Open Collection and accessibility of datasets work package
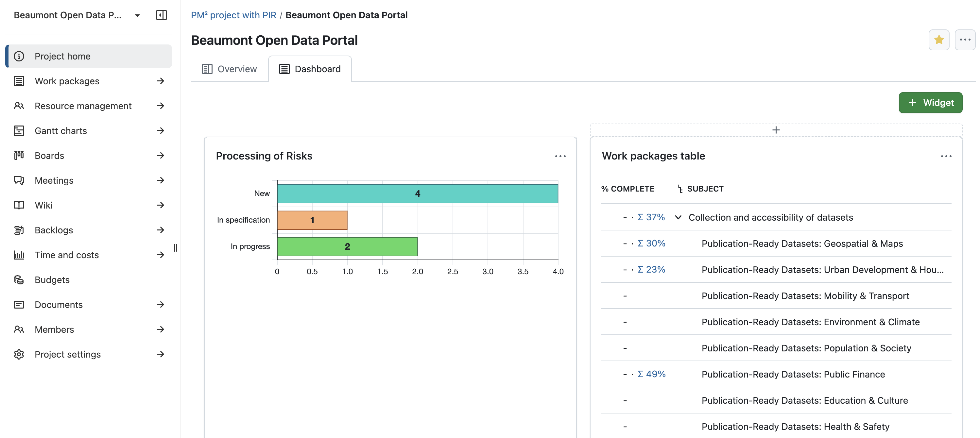The width and height of the screenshot is (980, 438). pos(771,217)
